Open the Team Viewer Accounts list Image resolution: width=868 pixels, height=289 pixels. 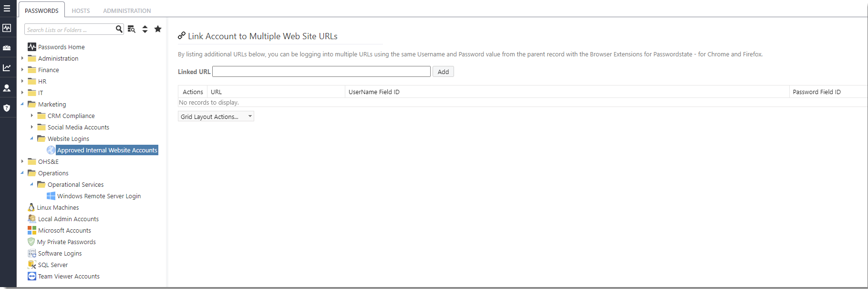click(69, 276)
